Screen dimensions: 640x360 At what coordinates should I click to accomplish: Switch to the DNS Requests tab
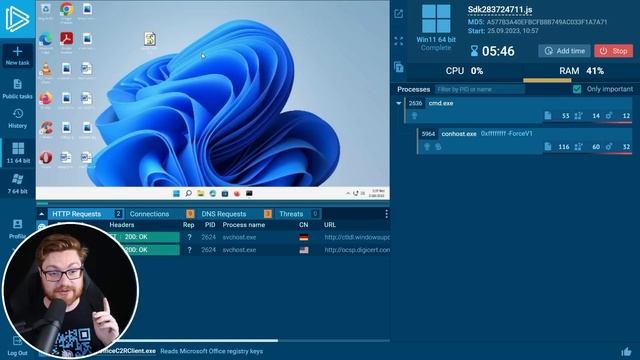[235, 213]
